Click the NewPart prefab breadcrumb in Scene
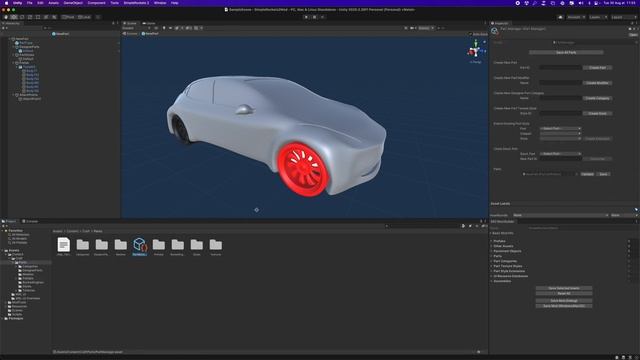 tap(150, 34)
